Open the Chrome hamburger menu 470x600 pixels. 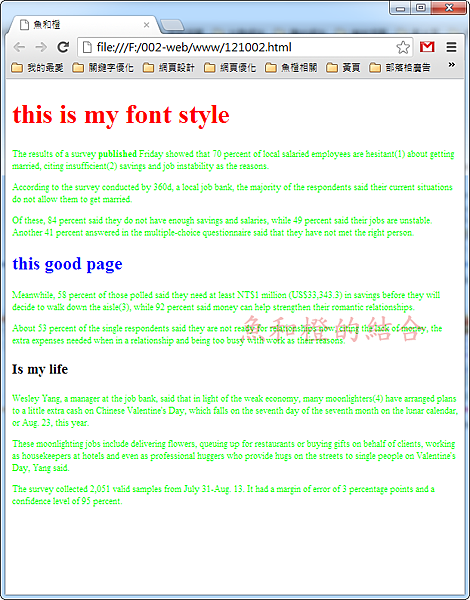tap(451, 47)
